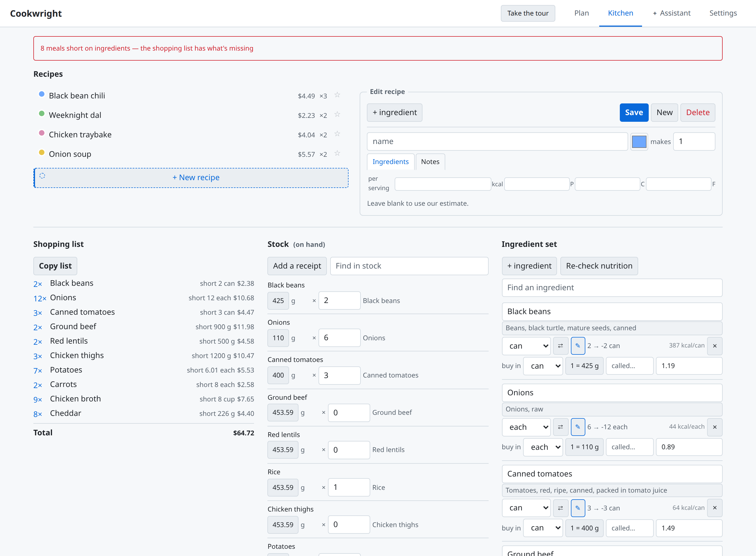Image resolution: width=756 pixels, height=556 pixels.
Task: Click the swap icon in Black beans row
Action: 561,346
